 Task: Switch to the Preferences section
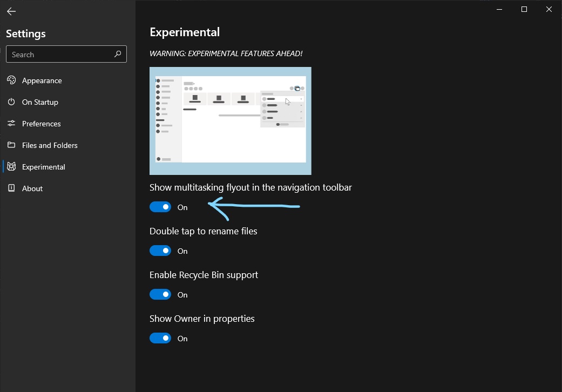(x=41, y=123)
